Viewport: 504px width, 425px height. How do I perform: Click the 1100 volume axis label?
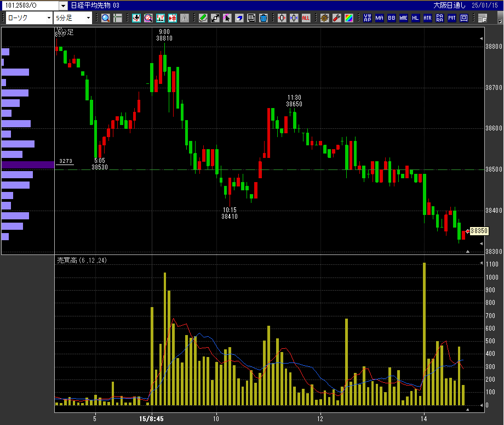point(492,264)
